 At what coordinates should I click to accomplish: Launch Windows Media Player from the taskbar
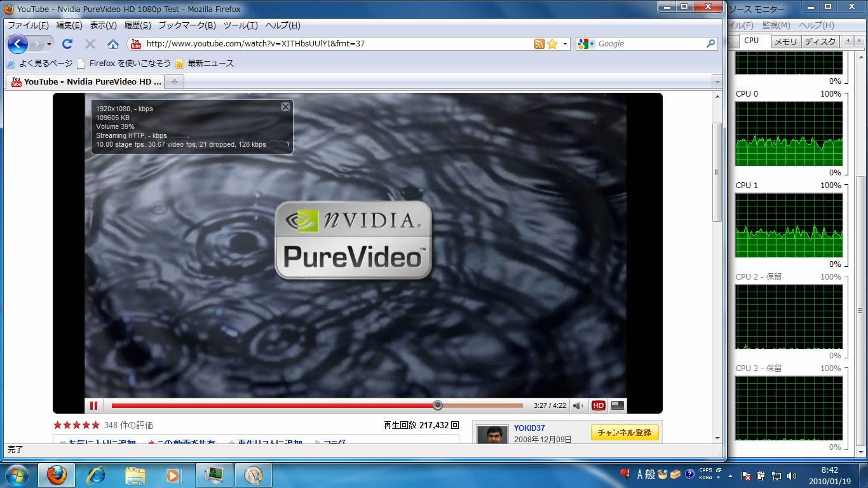point(173,475)
